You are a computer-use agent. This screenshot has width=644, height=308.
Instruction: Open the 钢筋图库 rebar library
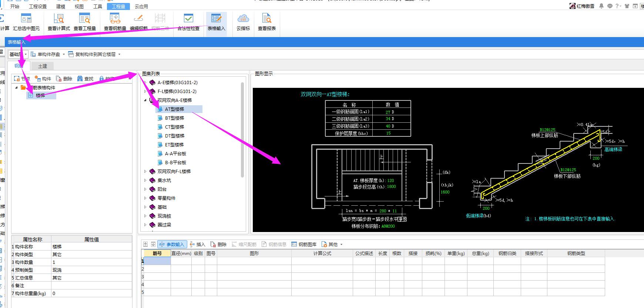[304, 244]
